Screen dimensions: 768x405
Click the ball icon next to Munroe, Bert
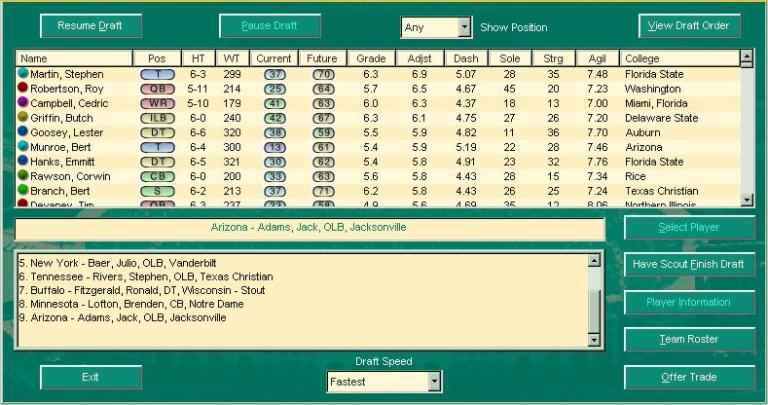pyautogui.click(x=23, y=147)
